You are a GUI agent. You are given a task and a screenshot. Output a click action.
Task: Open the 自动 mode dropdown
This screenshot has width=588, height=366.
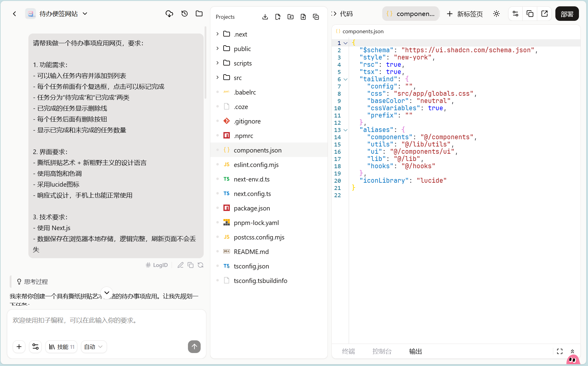pyautogui.click(x=94, y=347)
